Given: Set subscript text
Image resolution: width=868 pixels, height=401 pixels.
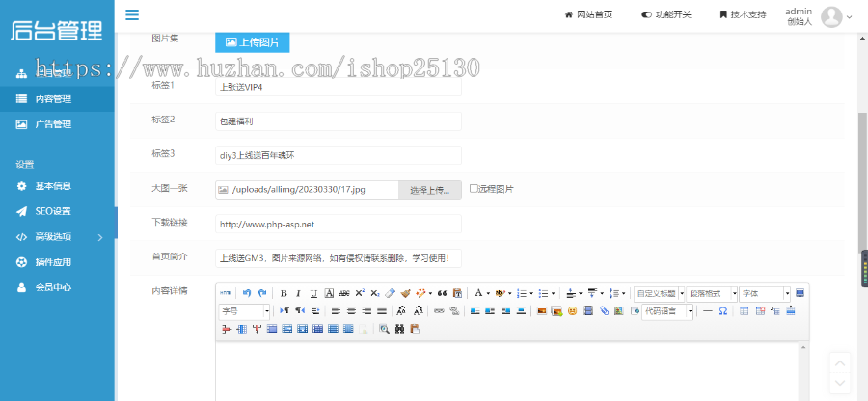Looking at the screenshot, I should click(375, 293).
